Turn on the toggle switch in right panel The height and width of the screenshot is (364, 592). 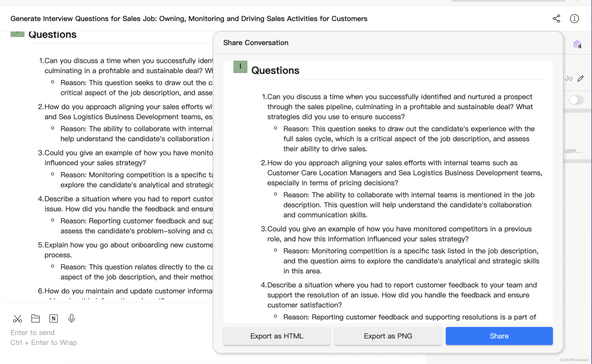tap(576, 100)
